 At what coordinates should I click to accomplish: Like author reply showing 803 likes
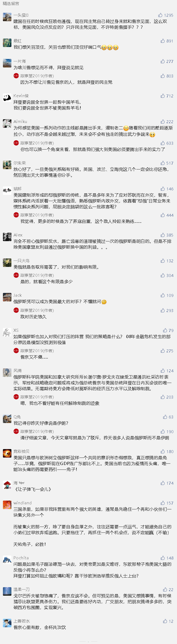coord(163,76)
